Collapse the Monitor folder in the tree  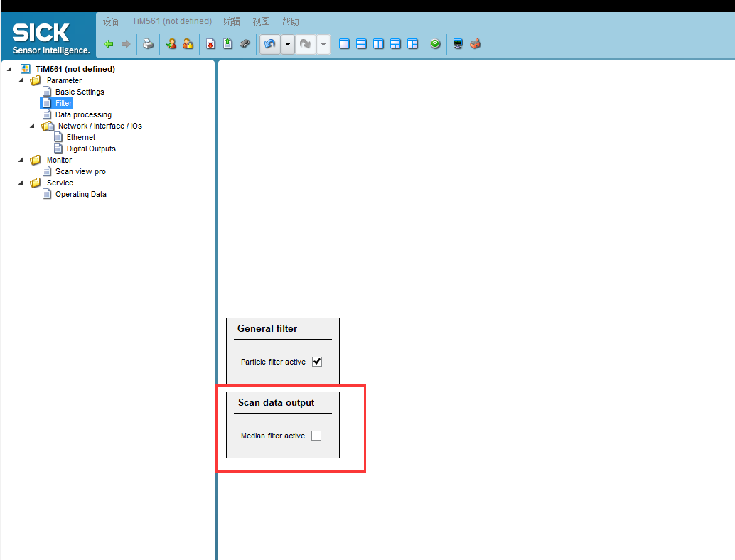point(21,160)
